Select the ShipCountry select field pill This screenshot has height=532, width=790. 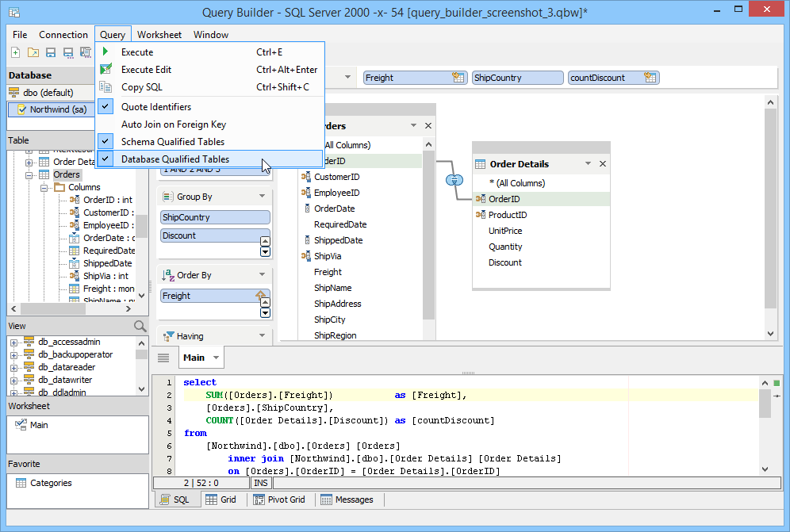point(517,78)
